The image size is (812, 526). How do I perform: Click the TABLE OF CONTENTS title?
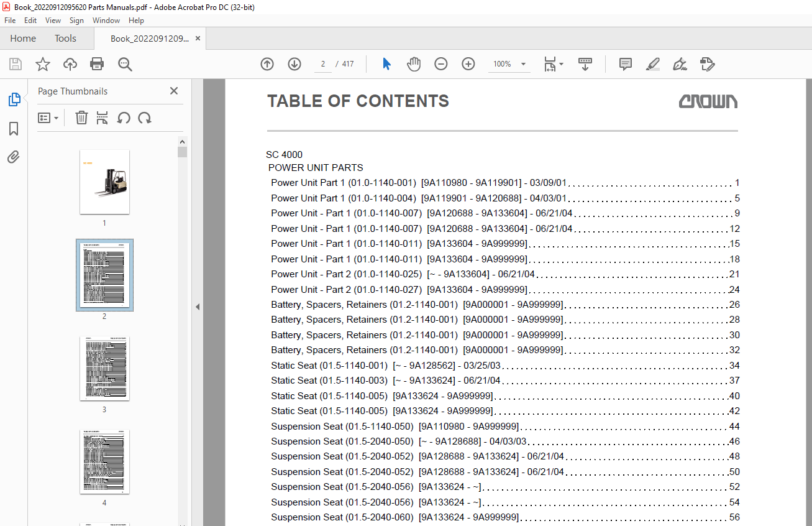click(358, 101)
